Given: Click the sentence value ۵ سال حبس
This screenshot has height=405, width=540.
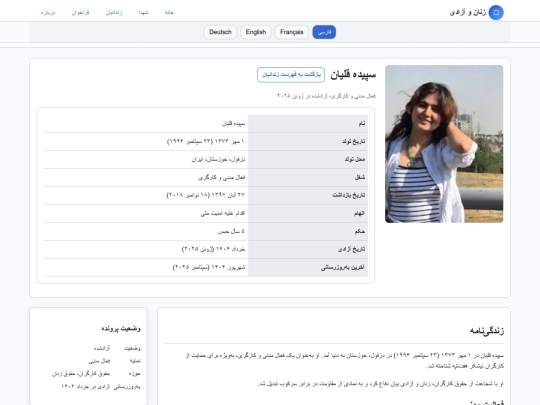Looking at the screenshot, I should coord(231,231).
